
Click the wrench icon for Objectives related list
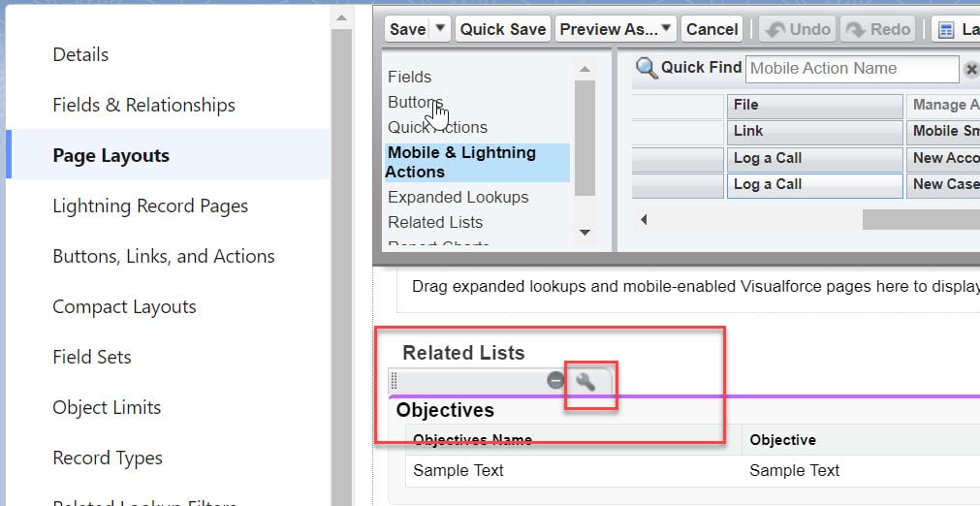click(x=585, y=382)
